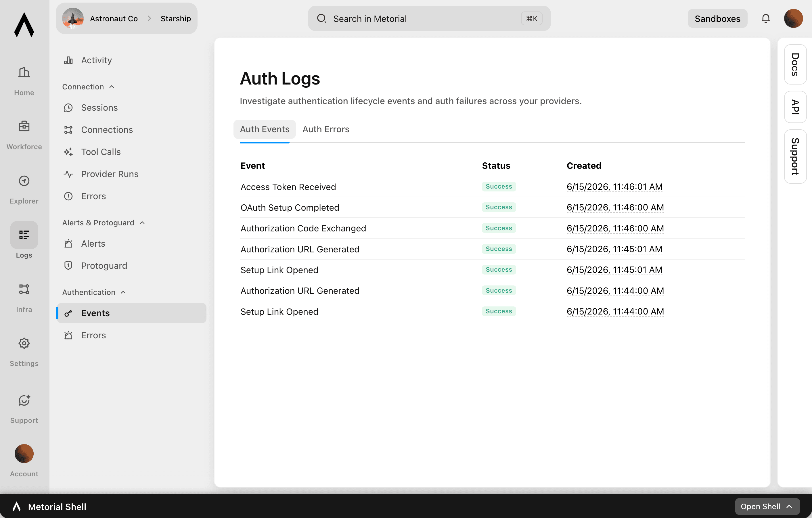This screenshot has height=518, width=812.
Task: Click the Alerts siren icon
Action: coord(68,244)
